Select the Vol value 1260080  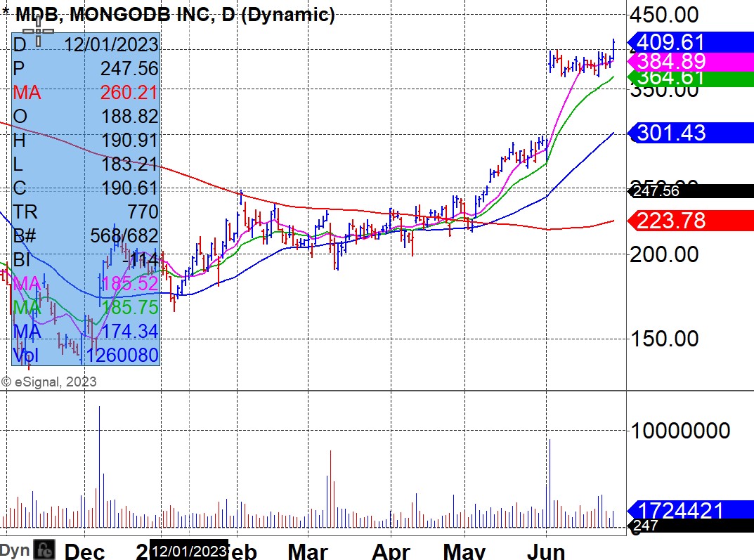[x=122, y=356]
